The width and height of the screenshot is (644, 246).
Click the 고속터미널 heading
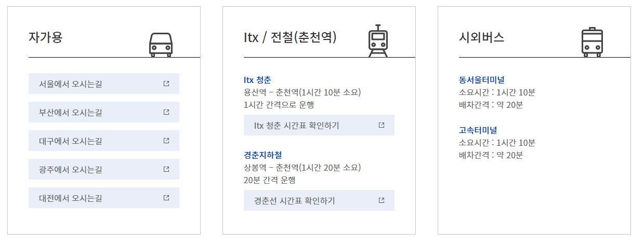[478, 130]
